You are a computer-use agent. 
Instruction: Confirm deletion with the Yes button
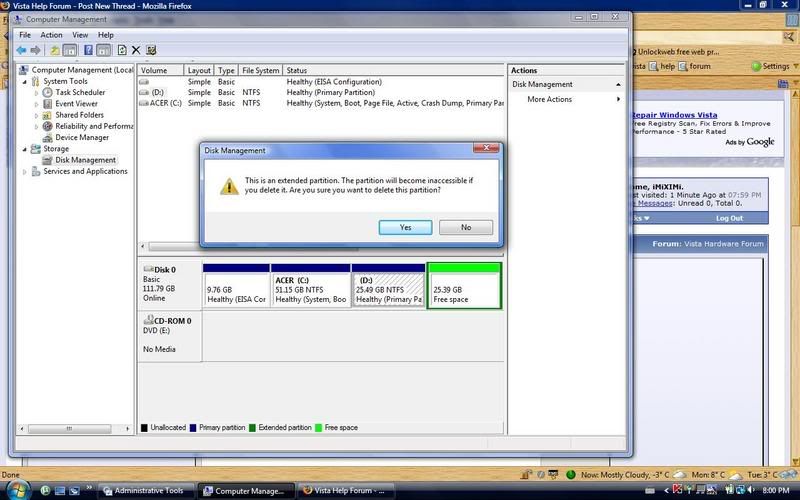pyautogui.click(x=405, y=227)
